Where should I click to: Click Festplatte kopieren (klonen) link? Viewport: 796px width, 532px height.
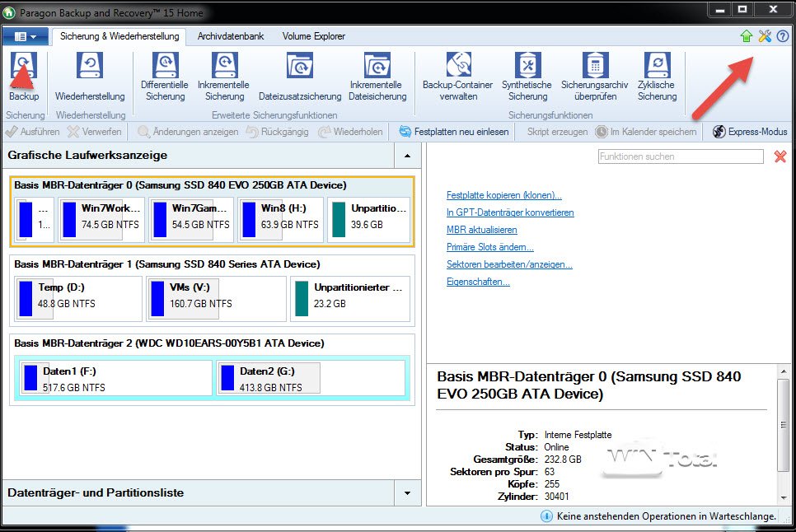click(503, 196)
